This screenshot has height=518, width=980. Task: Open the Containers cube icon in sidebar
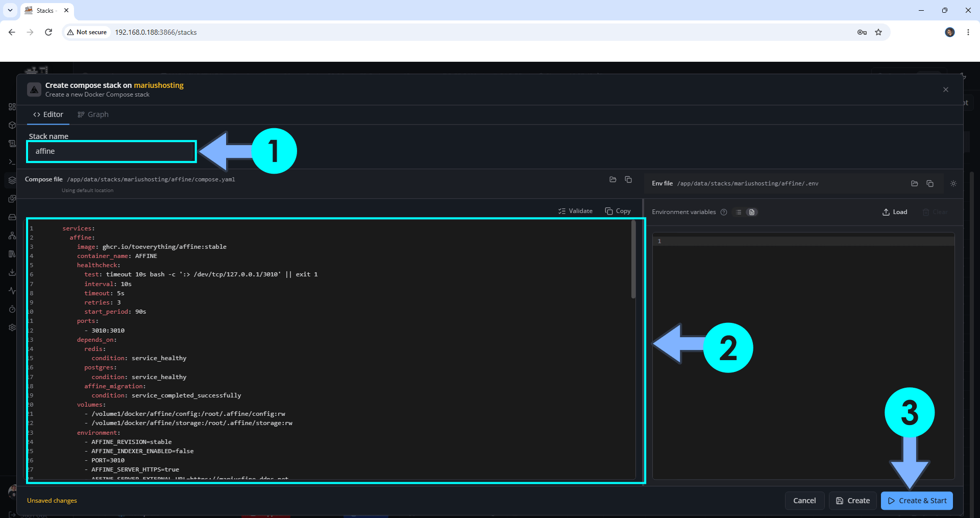point(12,125)
